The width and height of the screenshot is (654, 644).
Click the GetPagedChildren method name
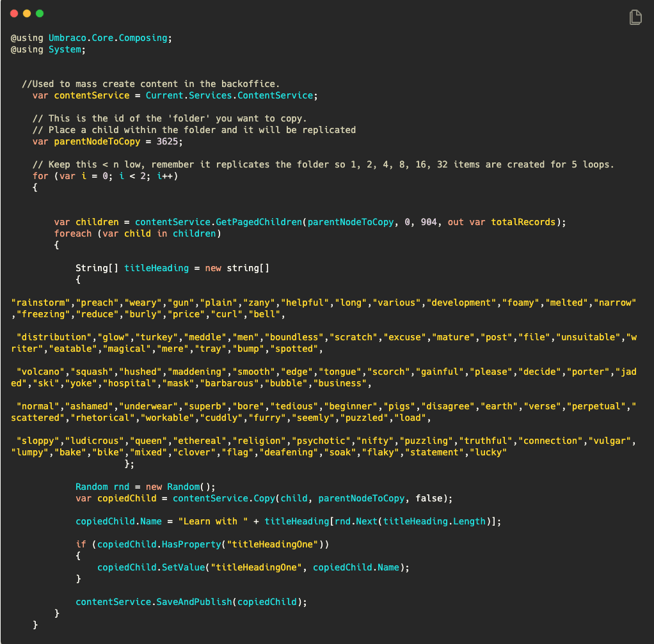(x=260, y=222)
